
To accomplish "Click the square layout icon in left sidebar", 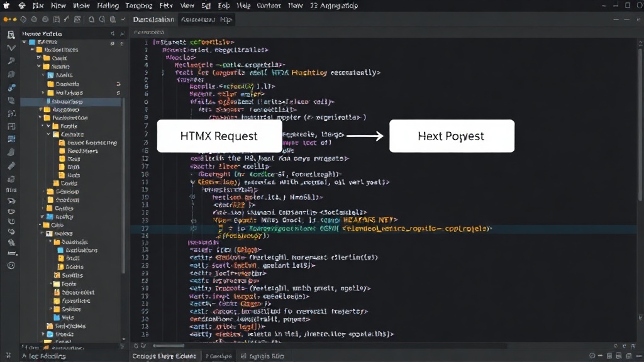I will coord(11,126).
